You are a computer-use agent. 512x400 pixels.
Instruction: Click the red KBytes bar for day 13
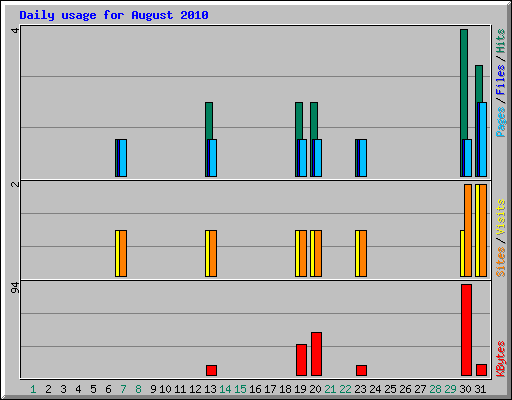tap(211, 371)
